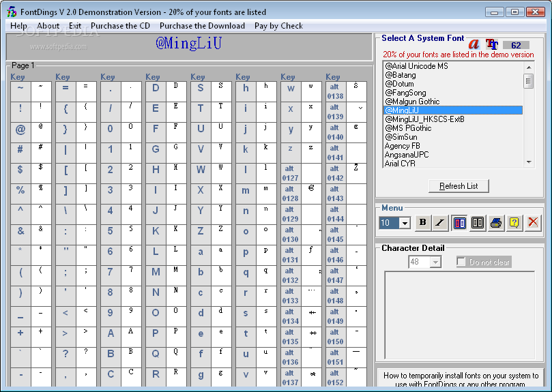552x392 pixels.
Task: Click the alt 0151 key cell
Action: 336,357
